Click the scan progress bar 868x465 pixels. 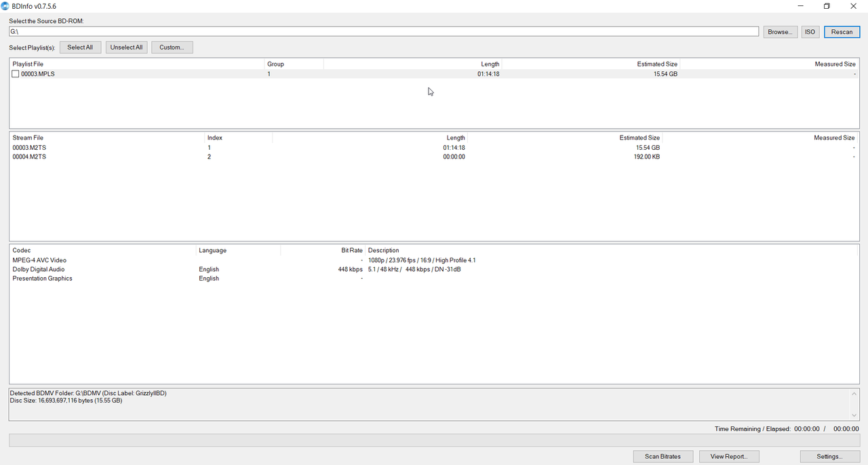[434, 441]
